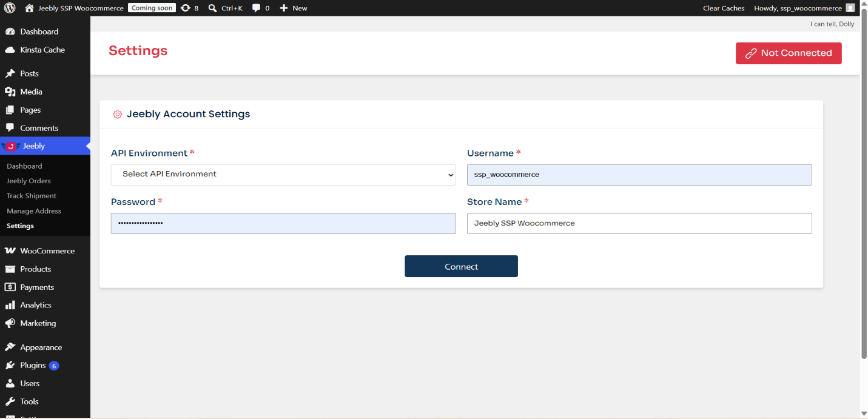The width and height of the screenshot is (868, 419).
Task: Focus the Password input field
Action: tap(283, 223)
